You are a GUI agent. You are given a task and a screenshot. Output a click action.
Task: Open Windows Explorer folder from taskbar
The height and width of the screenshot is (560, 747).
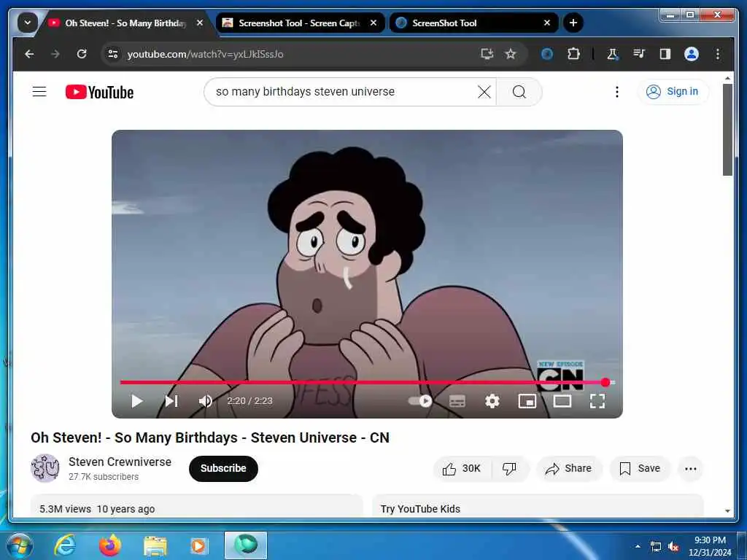coord(155,546)
